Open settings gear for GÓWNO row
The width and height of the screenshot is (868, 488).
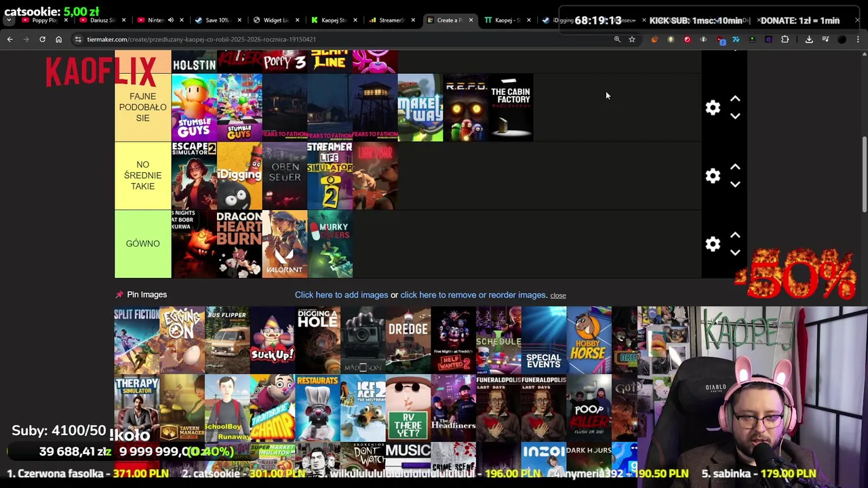713,244
